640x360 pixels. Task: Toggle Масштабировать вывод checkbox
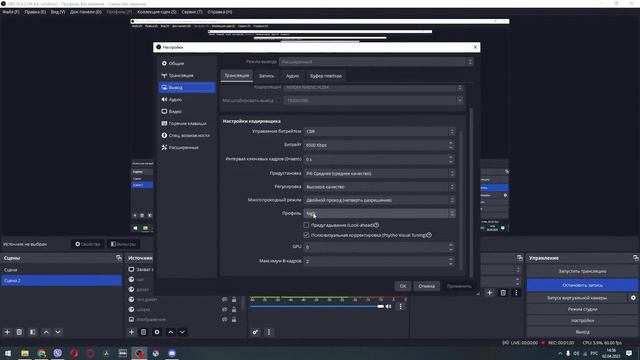tap(279, 100)
